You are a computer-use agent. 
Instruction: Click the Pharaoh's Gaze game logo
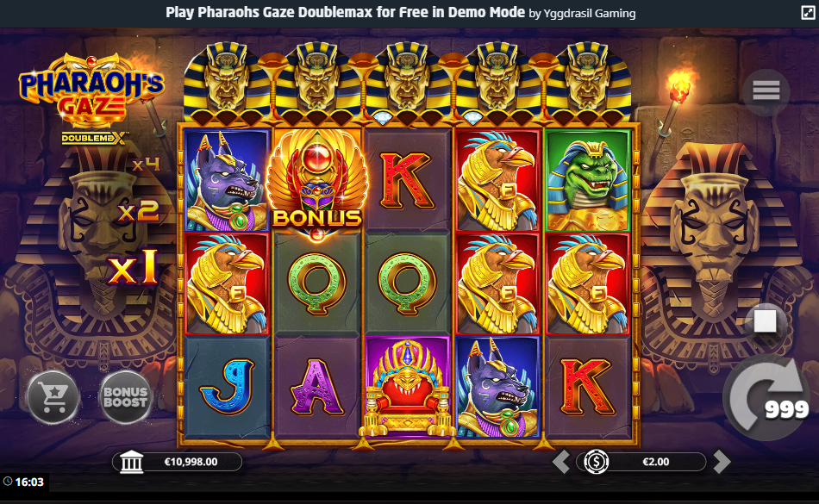(x=92, y=99)
